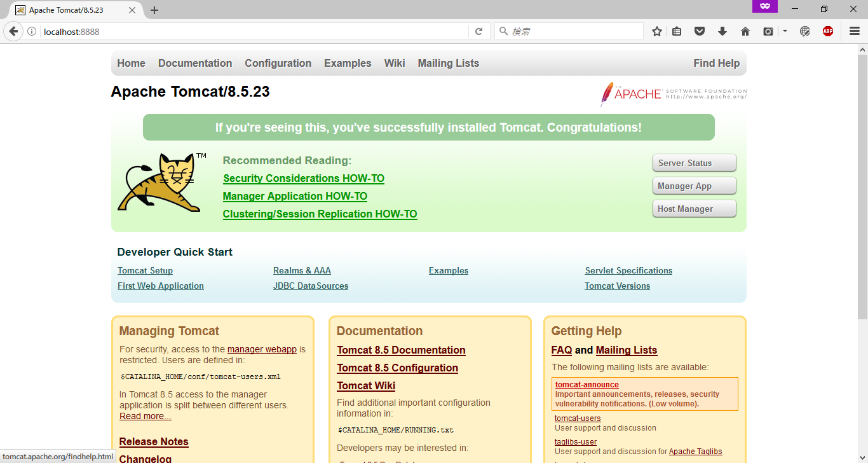The image size is (868, 463).
Task: Open Documentation in the Tomcat nav bar
Action: coord(195,63)
